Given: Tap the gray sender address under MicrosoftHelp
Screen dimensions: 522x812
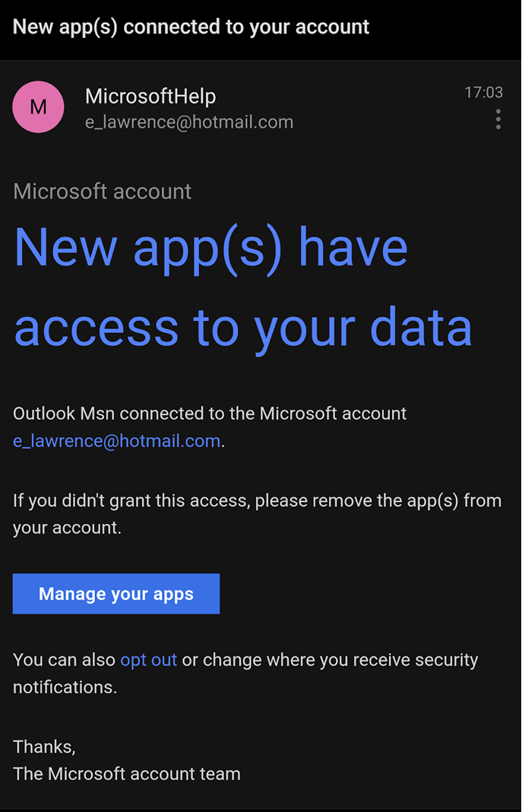Looking at the screenshot, I should [x=189, y=122].
